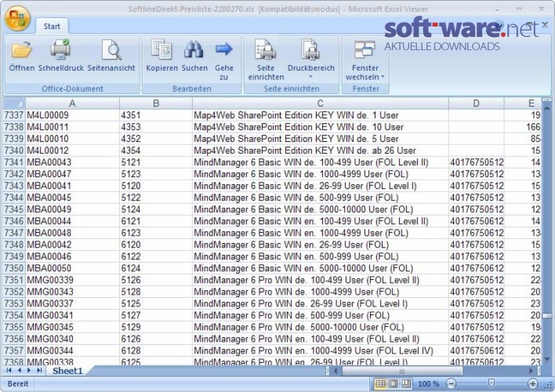This screenshot has width=555, height=392.
Task: Click the horizontal scrollbar thumb
Action: [402, 371]
